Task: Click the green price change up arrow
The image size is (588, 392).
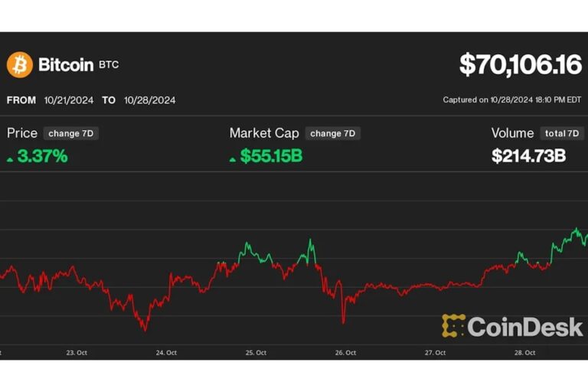Action: coord(10,158)
